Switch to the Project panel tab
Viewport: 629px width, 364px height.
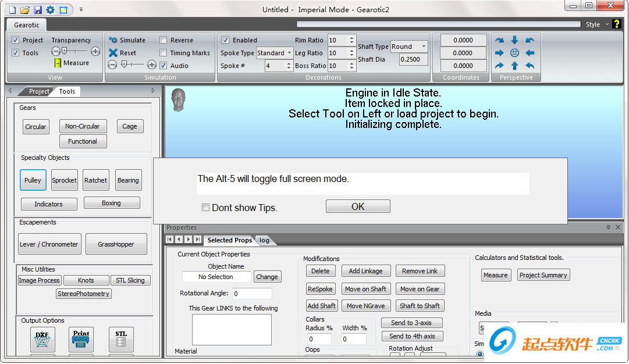(38, 91)
